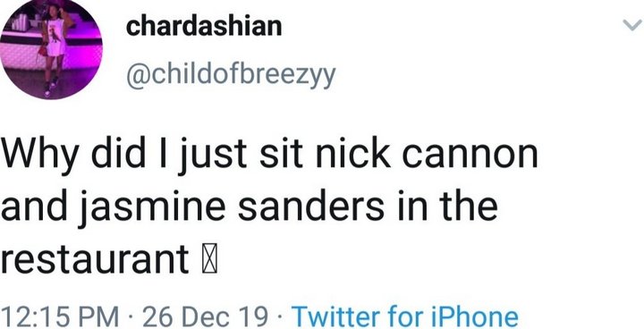Click the 12:15 PM timestamp
The height and width of the screenshot is (329, 644).
(x=58, y=317)
